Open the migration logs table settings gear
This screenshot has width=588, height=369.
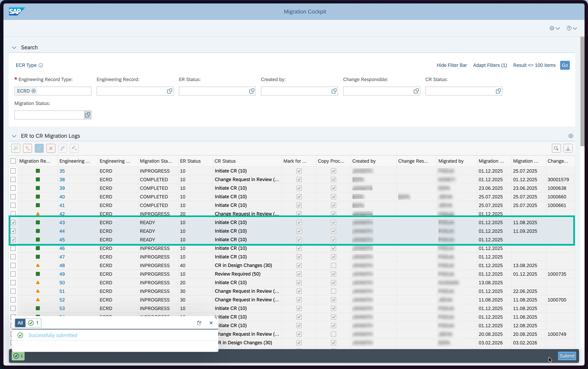tap(571, 136)
